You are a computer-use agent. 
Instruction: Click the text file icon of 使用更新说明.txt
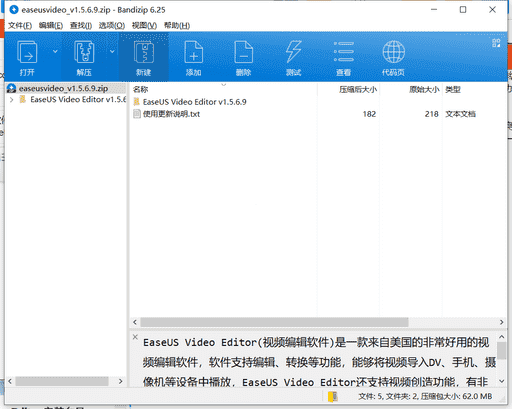137,114
